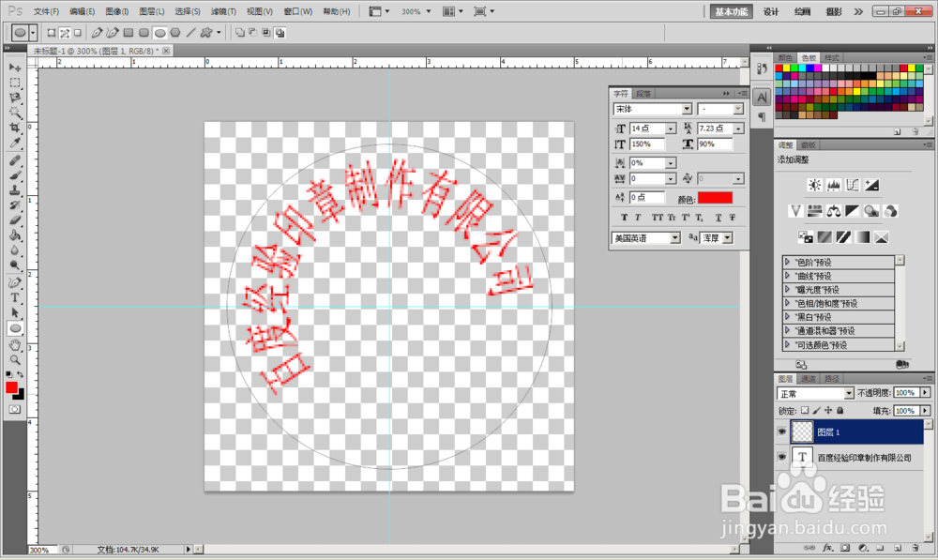Image resolution: width=938 pixels, height=560 pixels.
Task: Click the vertical scale 150% field
Action: coord(646,144)
